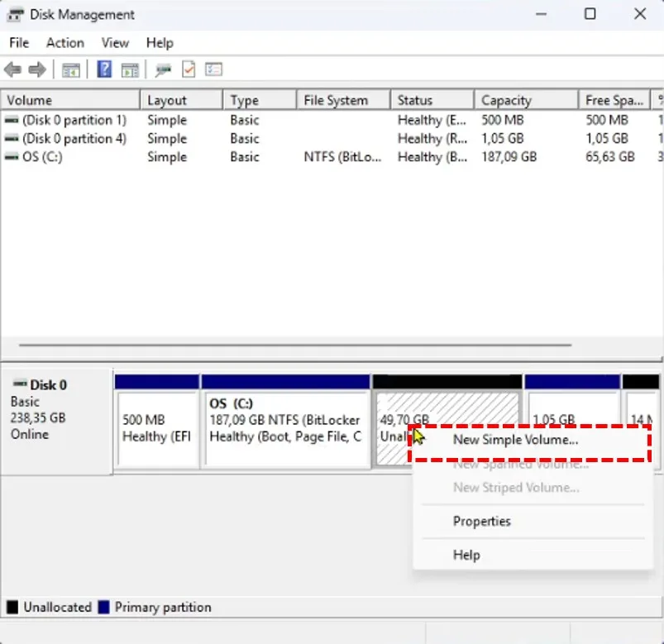Open the View menu
The width and height of the screenshot is (664, 644).
[x=115, y=43]
